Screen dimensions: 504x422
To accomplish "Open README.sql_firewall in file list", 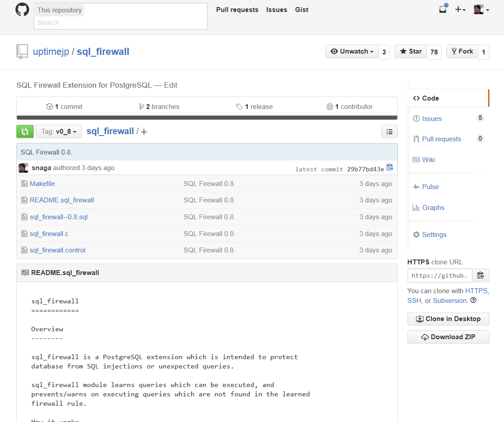I will (62, 200).
